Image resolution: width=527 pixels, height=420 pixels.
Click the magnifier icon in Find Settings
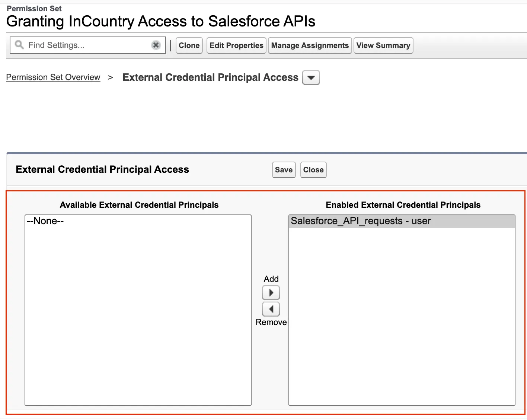[19, 45]
